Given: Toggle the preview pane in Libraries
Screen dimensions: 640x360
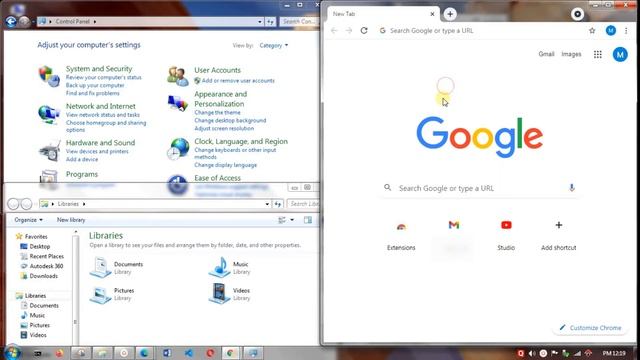Looking at the screenshot, I should click(308, 220).
